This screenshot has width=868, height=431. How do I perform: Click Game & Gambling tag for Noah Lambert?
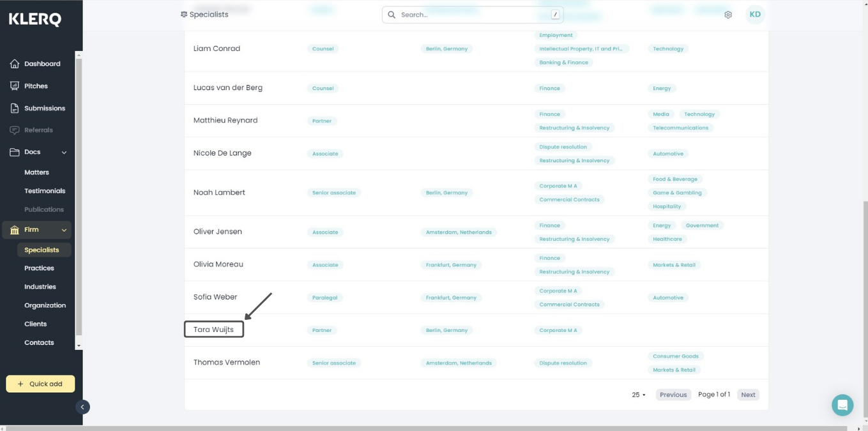click(x=677, y=193)
